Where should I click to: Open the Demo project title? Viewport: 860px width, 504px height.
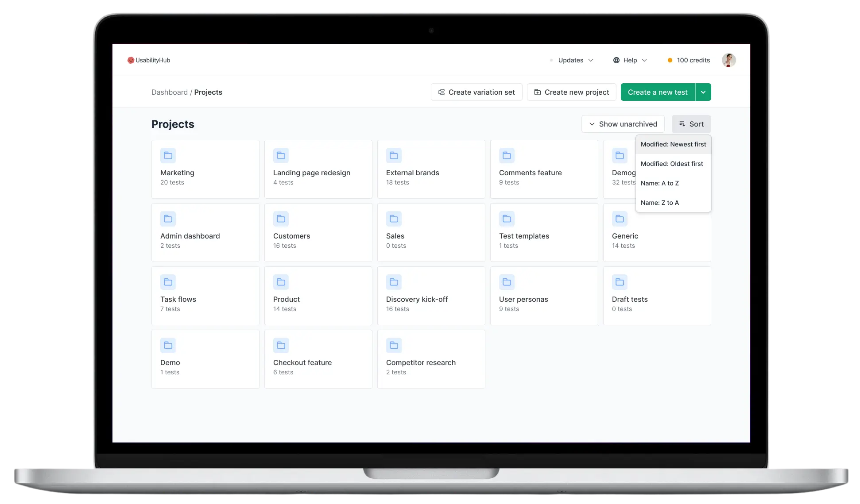point(170,362)
